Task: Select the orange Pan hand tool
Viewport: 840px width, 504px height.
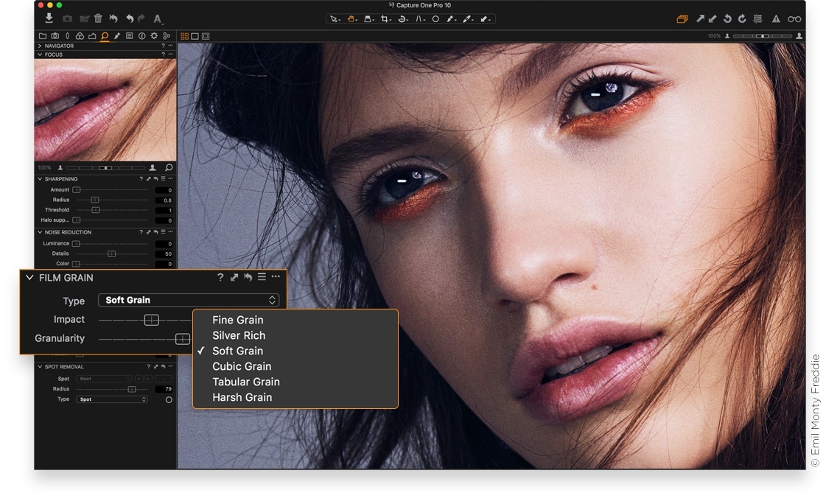Action: coord(351,18)
